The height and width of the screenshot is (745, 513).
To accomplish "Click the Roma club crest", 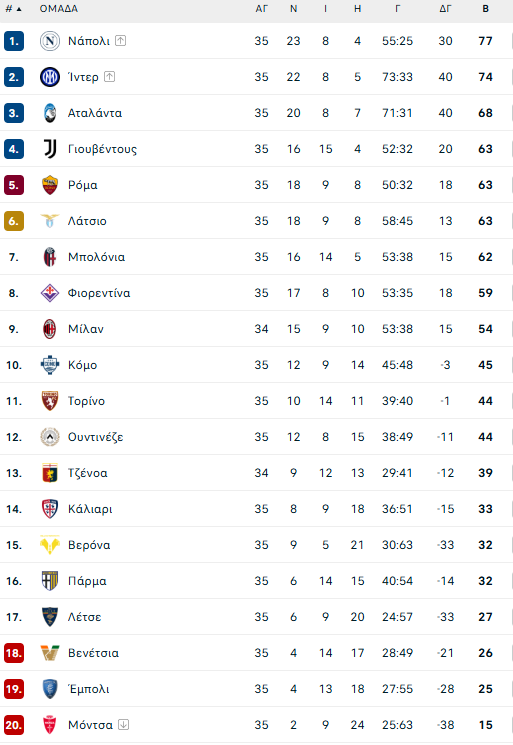I will click(49, 185).
